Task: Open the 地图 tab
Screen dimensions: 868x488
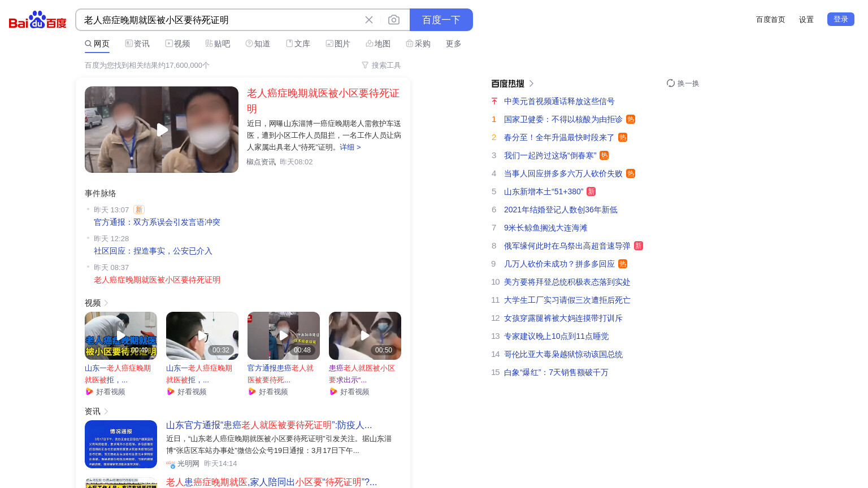Action: [378, 43]
